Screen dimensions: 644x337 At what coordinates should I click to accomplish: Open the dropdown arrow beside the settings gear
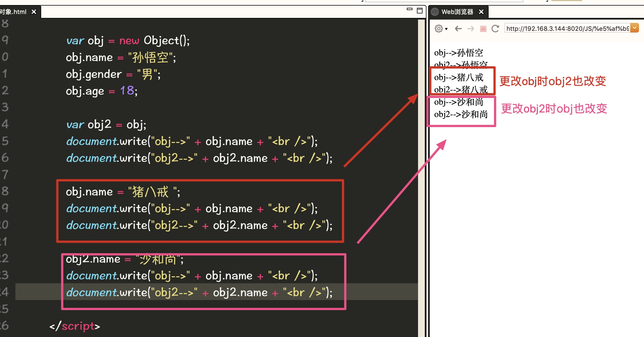[x=446, y=29]
